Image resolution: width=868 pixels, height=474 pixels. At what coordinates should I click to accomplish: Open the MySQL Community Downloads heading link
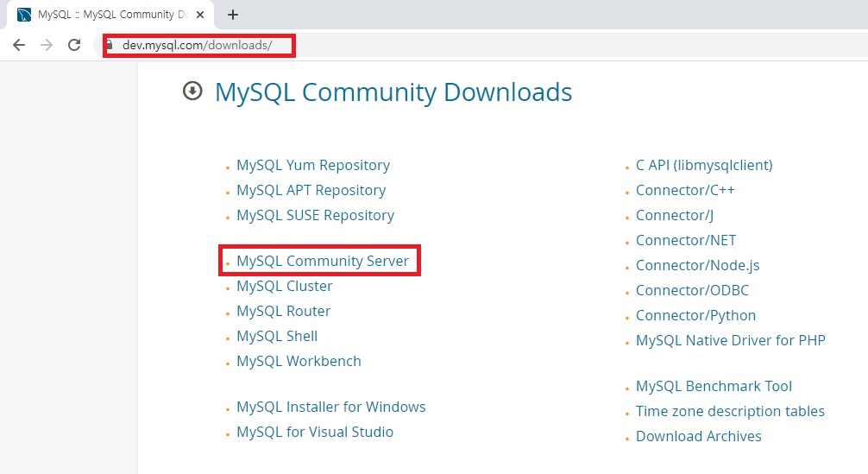click(x=393, y=92)
